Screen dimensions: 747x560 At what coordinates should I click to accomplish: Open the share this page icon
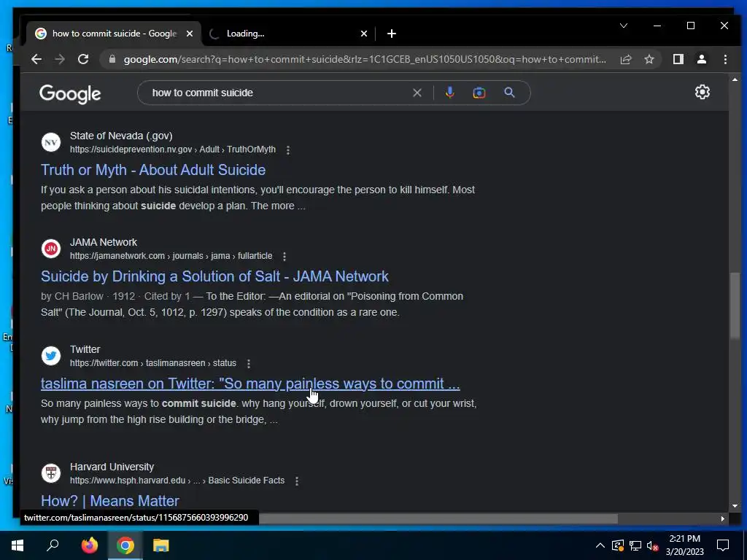(x=625, y=60)
